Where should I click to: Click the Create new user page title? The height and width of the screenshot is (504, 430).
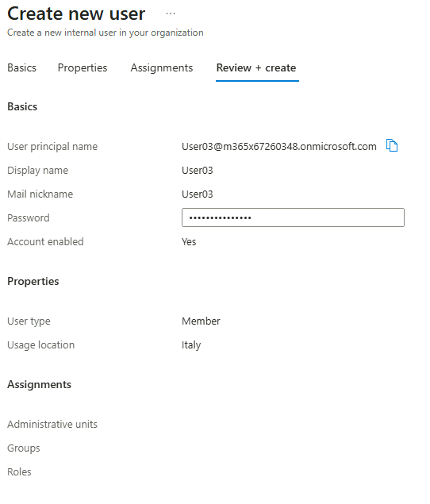[x=76, y=13]
